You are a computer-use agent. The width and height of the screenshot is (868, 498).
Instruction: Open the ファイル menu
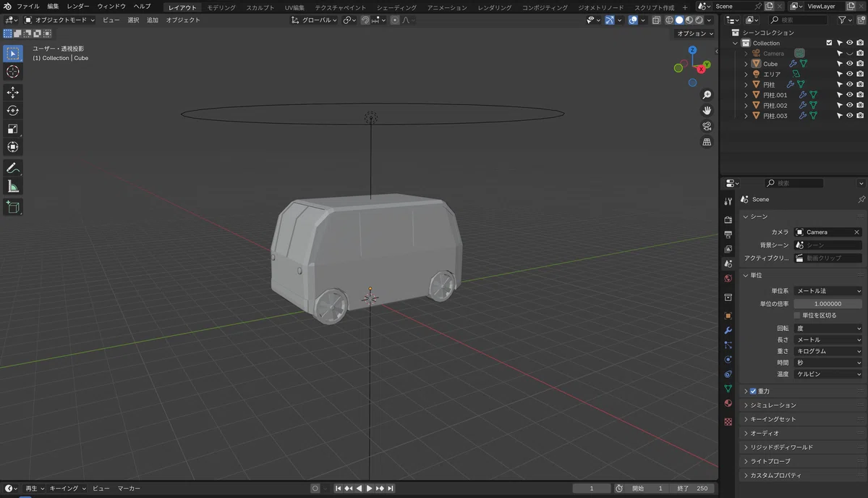(x=27, y=7)
